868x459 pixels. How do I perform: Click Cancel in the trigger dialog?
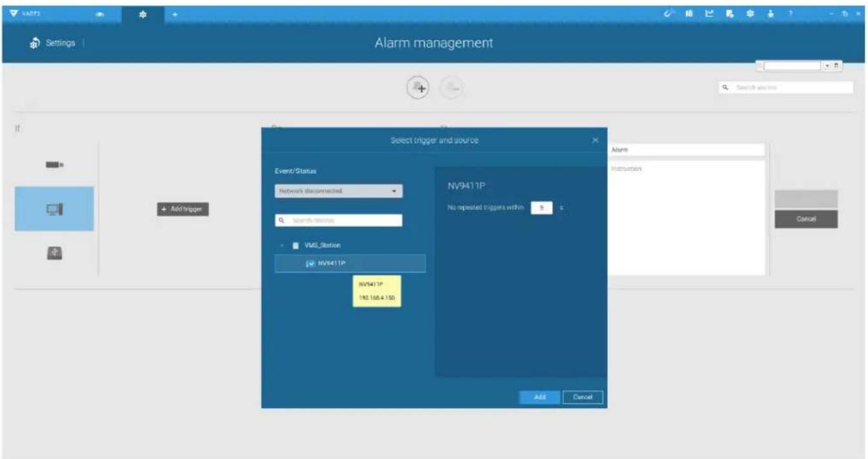click(583, 397)
